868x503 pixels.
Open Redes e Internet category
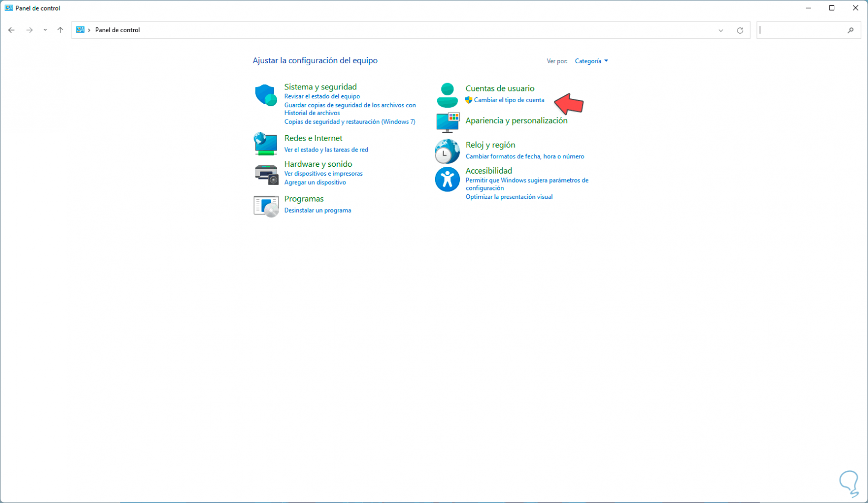coord(313,138)
